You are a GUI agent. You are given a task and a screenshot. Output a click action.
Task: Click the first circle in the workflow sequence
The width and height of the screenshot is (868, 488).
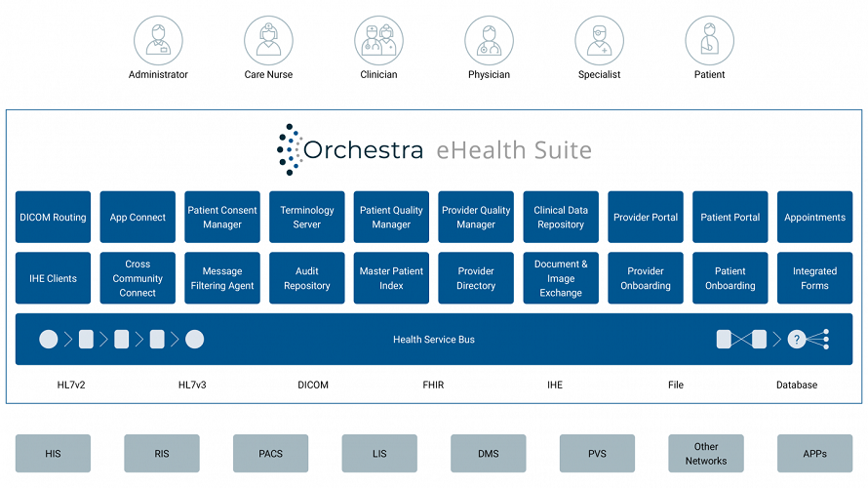(49, 339)
